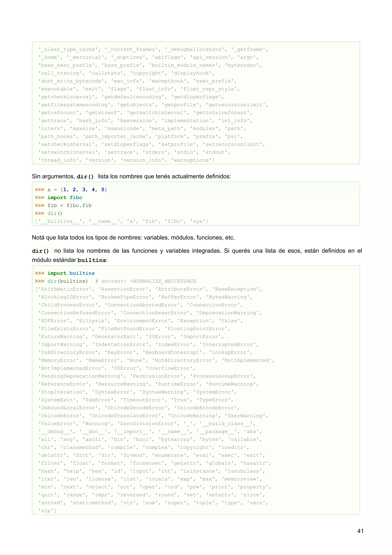
Task: Click 'ConnectionRefusedError' in the list
Action: [76, 313]
